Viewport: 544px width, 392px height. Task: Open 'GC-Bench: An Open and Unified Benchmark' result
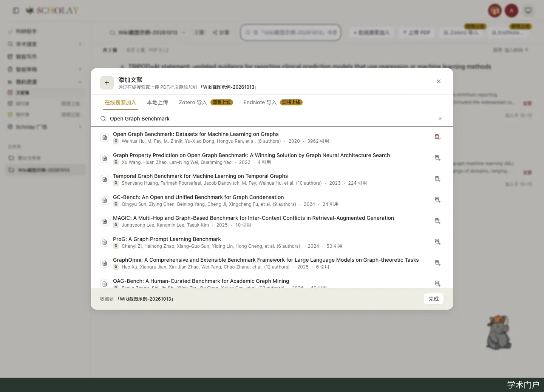198,197
